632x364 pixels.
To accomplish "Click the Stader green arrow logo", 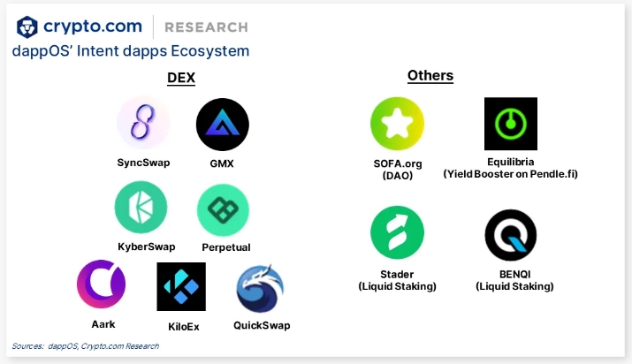I will click(398, 232).
